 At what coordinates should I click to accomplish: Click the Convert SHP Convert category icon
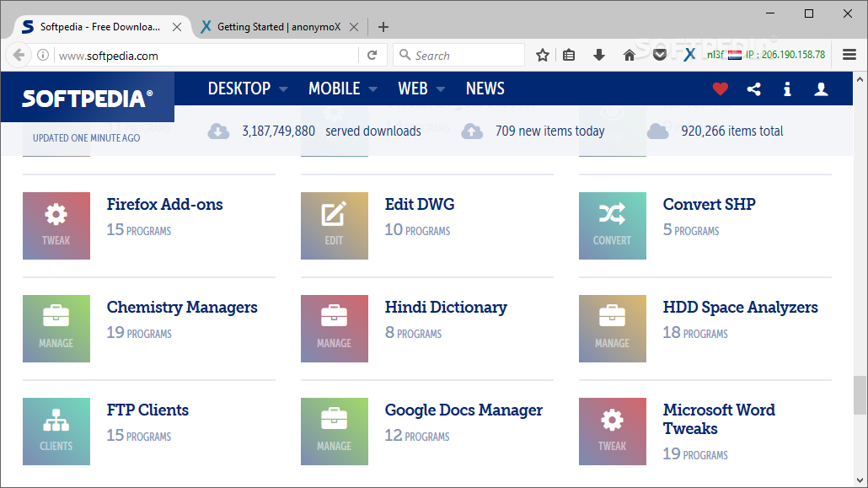coord(613,226)
